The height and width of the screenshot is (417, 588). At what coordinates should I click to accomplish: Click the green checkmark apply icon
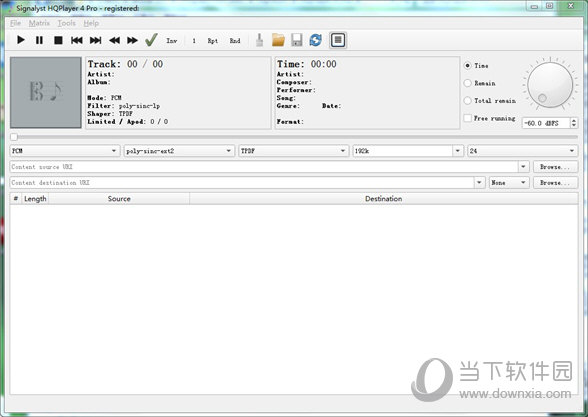(x=151, y=40)
